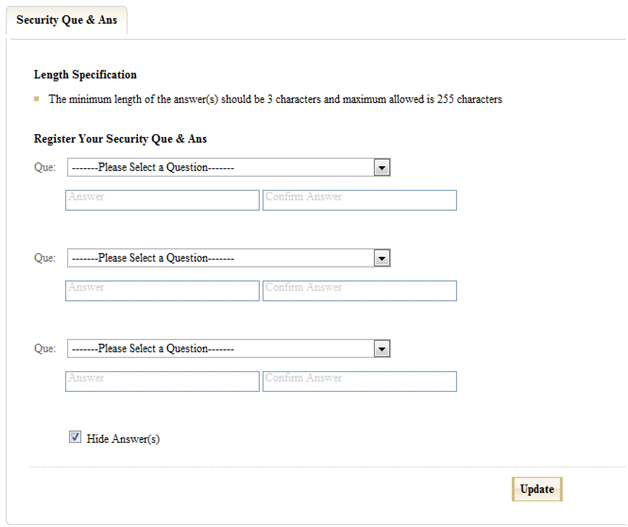Screen dimensions: 628x527
Task: Click the Register Your Security Que & Ans heading
Action: [x=120, y=139]
